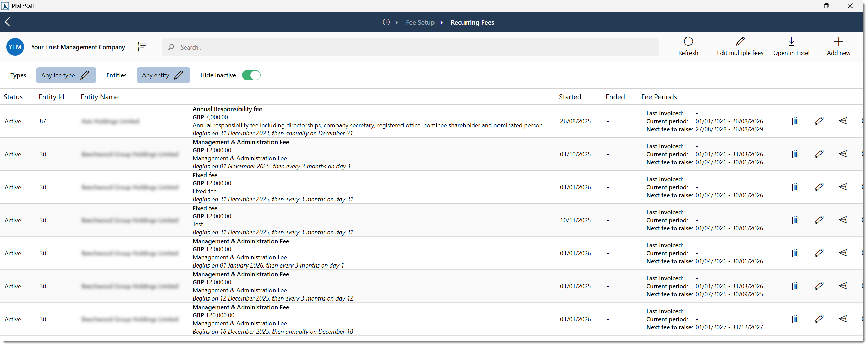Click the YTM company avatar

coord(15,47)
